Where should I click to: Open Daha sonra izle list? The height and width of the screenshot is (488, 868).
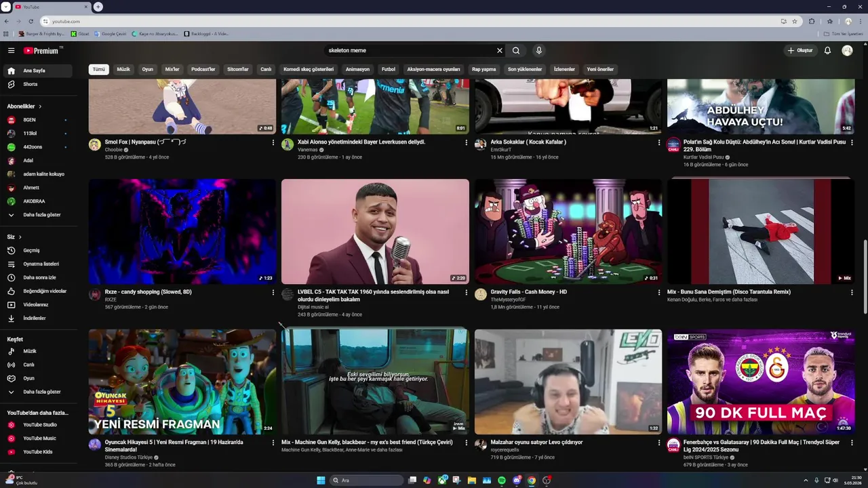coord(39,277)
